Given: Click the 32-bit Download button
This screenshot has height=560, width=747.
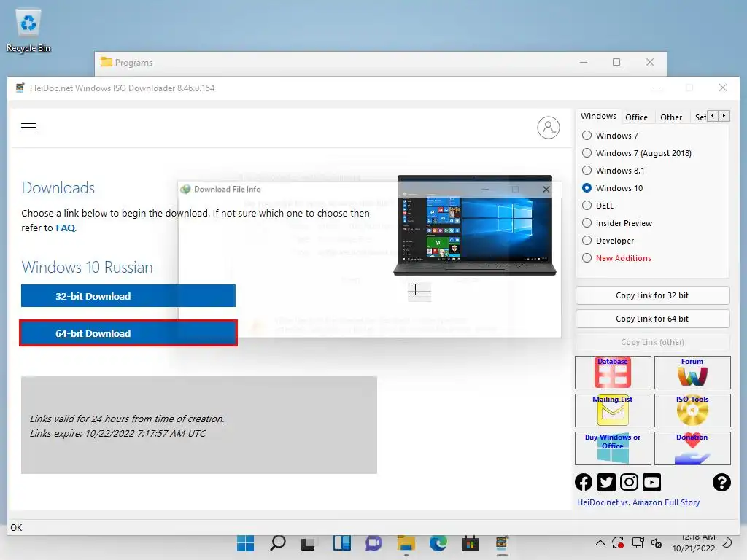Looking at the screenshot, I should [x=128, y=296].
